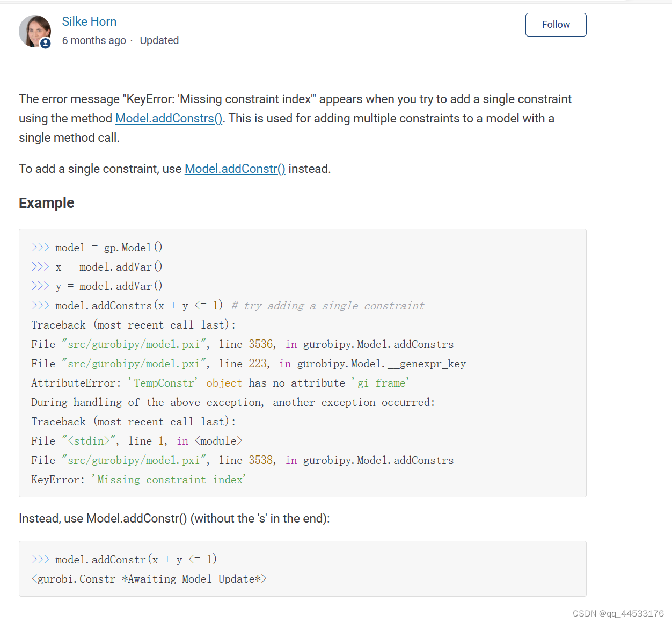Viewport: 672px width, 623px height.
Task: Open the Model.addConstr() documentation link
Action: [235, 169]
